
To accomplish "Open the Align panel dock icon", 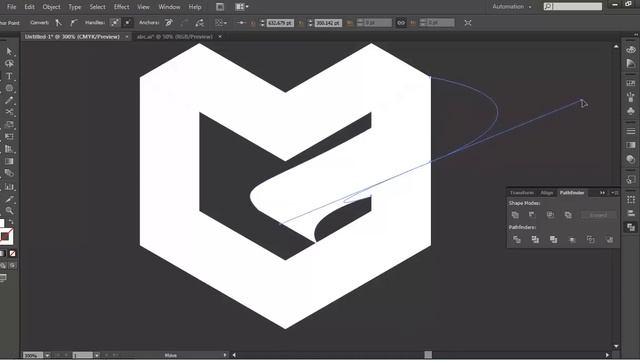I will point(631,213).
